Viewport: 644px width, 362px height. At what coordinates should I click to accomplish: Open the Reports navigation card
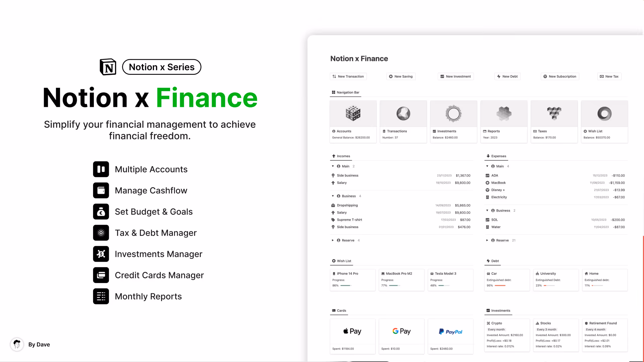pyautogui.click(x=504, y=122)
